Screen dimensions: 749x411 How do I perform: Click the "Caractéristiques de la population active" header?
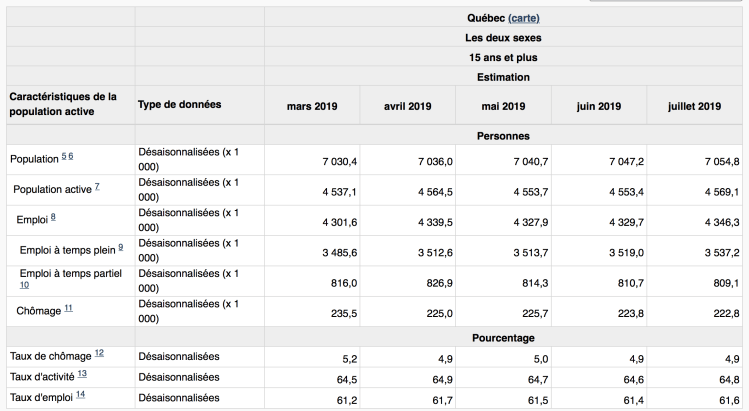tap(63, 104)
